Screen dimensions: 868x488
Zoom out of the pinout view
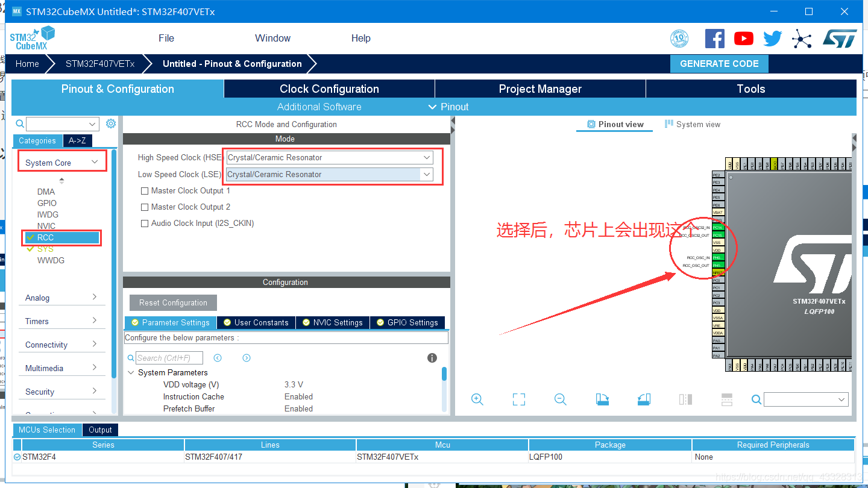[x=561, y=399]
